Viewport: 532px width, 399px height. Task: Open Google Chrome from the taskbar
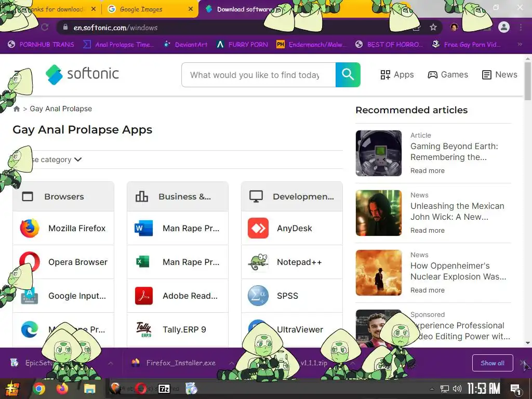[x=38, y=389]
